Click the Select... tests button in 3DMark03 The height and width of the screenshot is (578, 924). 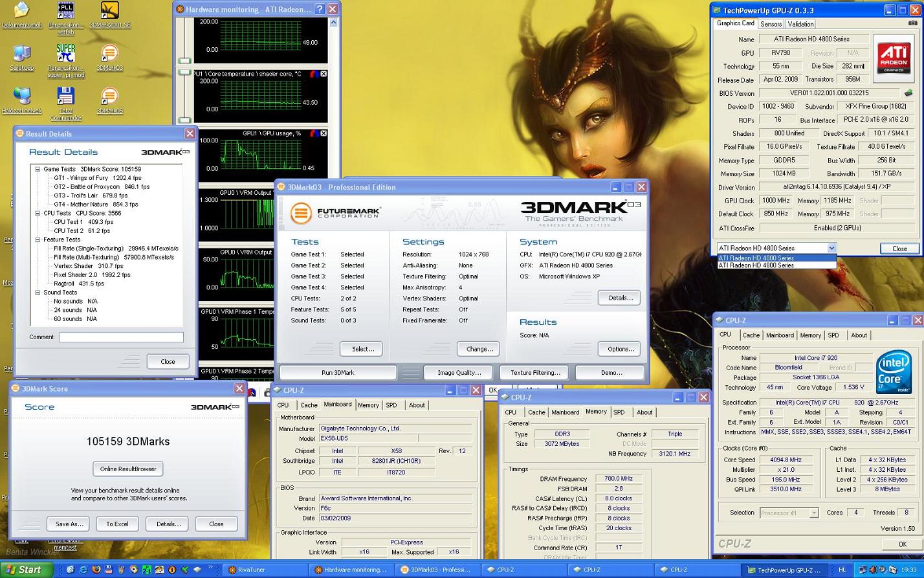point(363,349)
